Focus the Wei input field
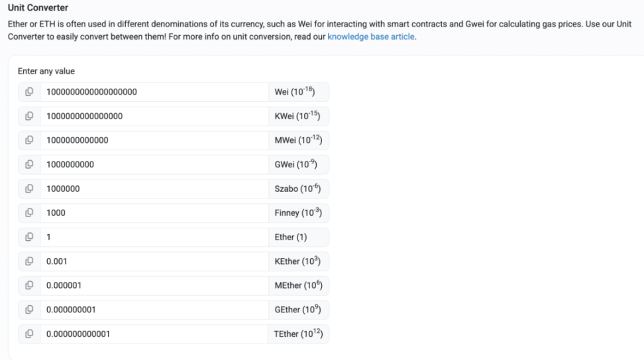 (154, 92)
